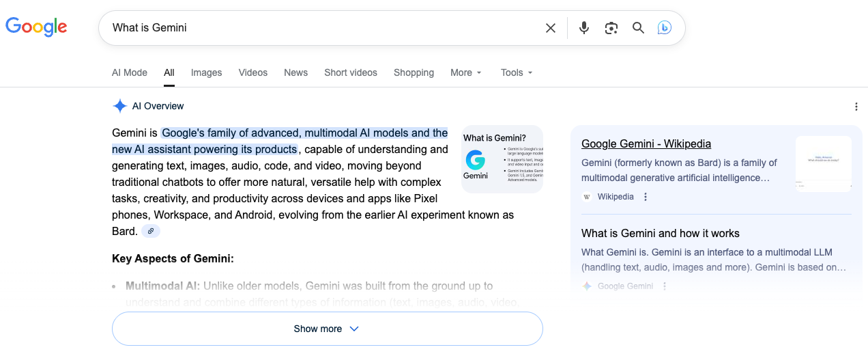Open Google Gemini - Wikipedia link
Screen dimensions: 868x356
646,143
